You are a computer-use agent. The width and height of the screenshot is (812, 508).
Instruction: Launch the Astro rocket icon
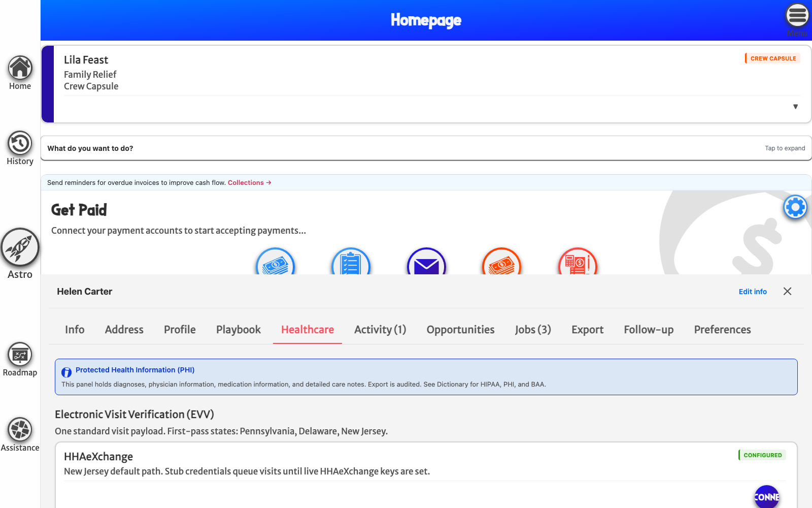pos(20,247)
